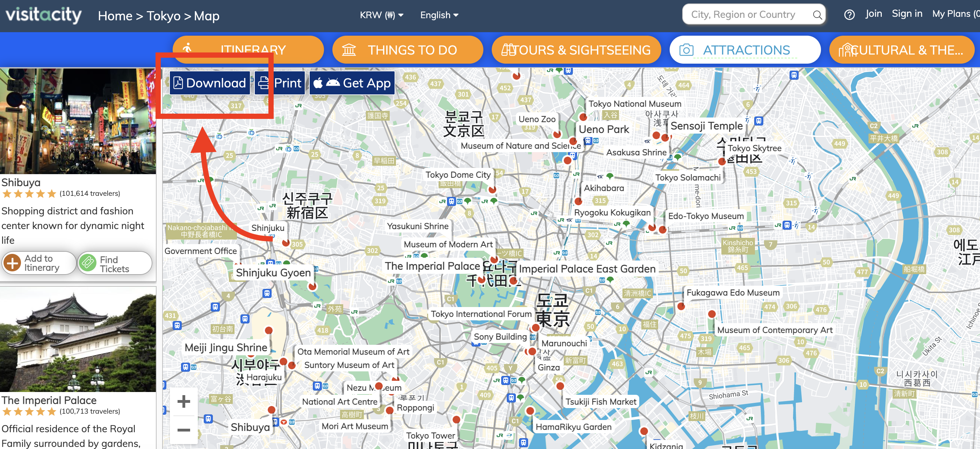Click the map zoom in plus button
This screenshot has height=449, width=980.
(x=184, y=401)
